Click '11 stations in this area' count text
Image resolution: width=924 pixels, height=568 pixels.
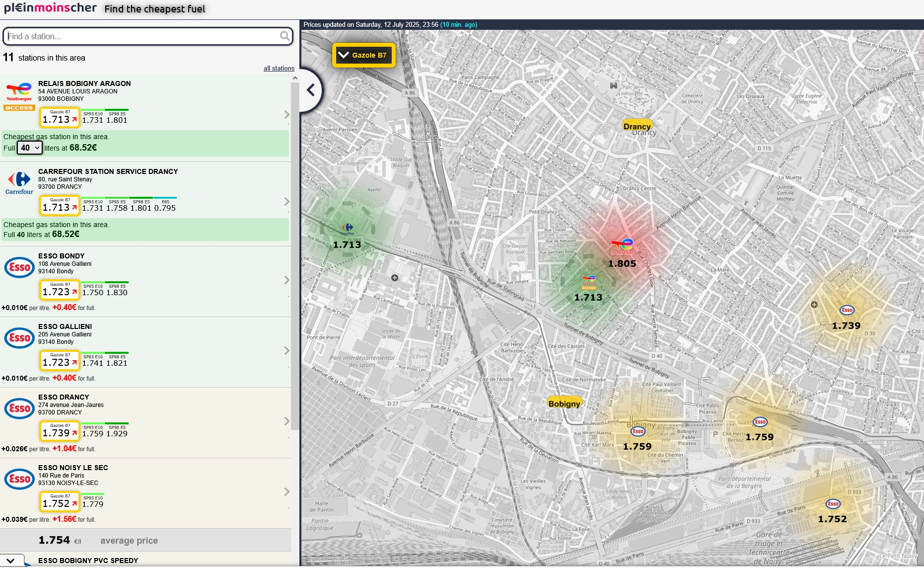click(x=44, y=58)
